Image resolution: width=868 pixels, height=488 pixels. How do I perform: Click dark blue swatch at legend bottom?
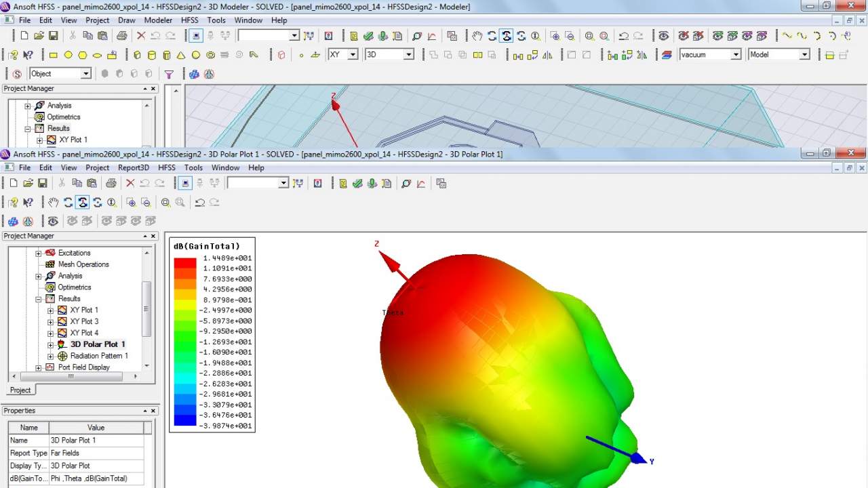pyautogui.click(x=185, y=420)
